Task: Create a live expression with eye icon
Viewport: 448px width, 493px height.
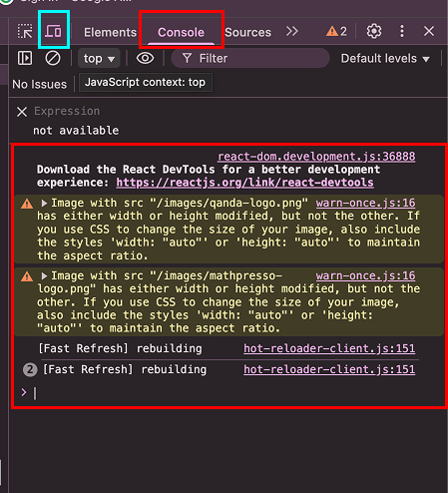Action: coord(145,58)
